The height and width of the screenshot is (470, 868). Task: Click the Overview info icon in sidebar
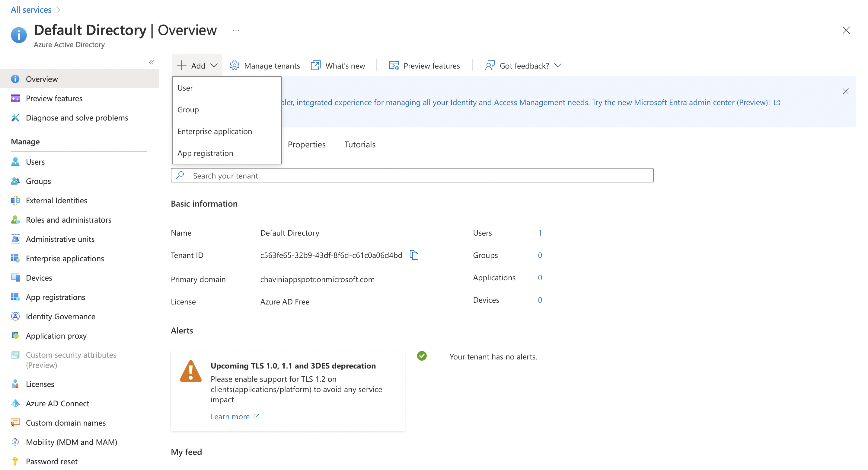click(x=15, y=79)
